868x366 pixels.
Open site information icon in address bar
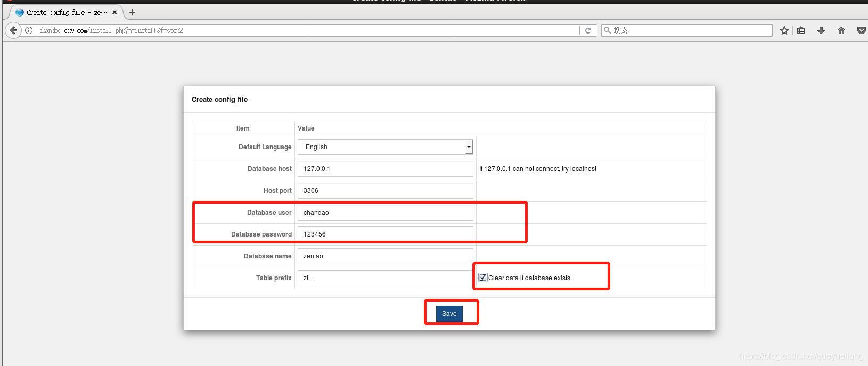[x=29, y=30]
